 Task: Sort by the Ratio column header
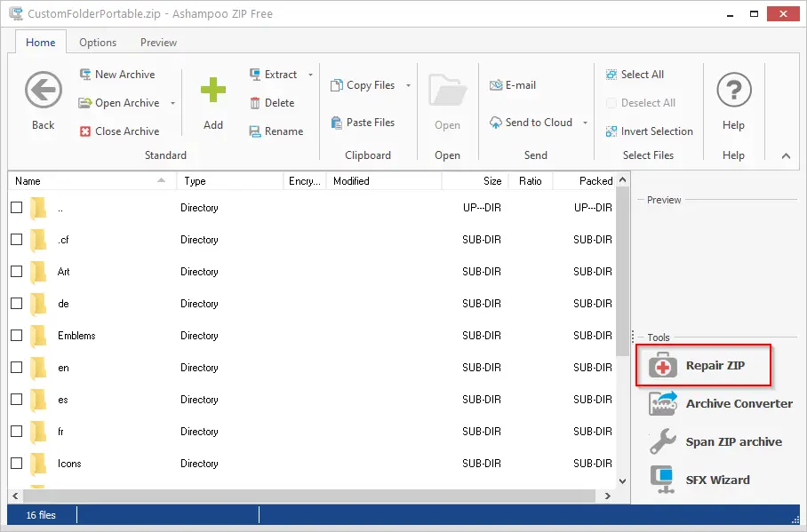[x=531, y=181]
